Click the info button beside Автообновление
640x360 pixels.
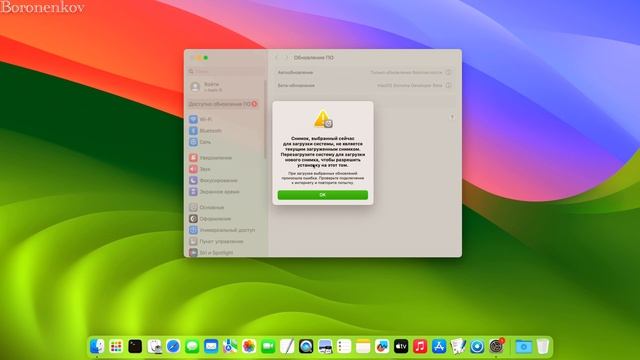(x=448, y=72)
